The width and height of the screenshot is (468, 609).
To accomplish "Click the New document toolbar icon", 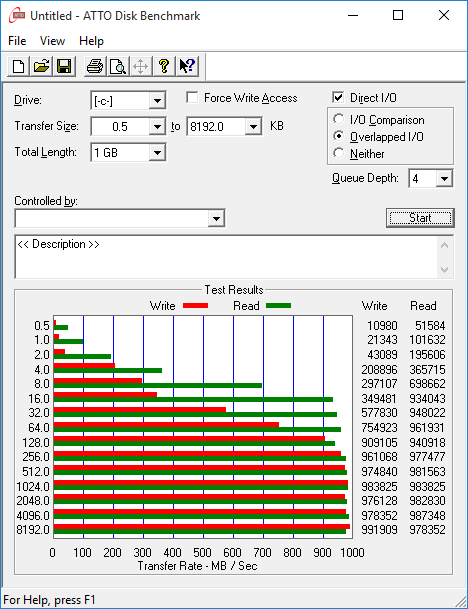I will pos(18,66).
